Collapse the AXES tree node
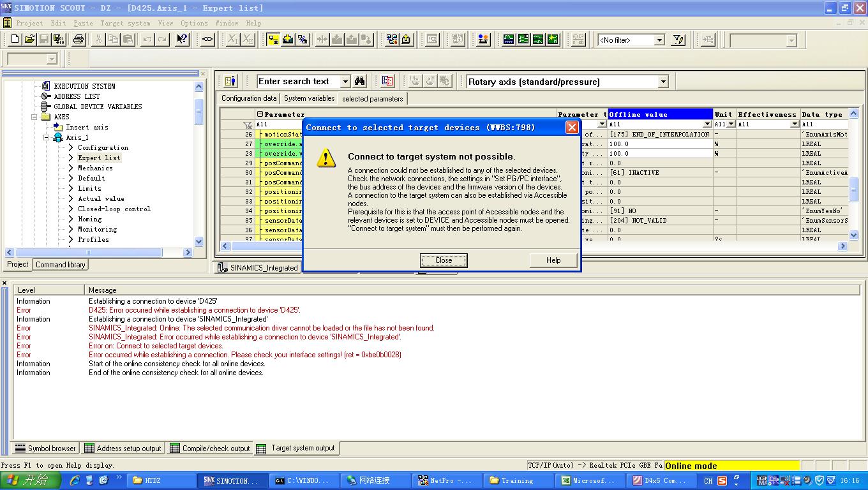Screen dimensions: 868x490 (34, 117)
